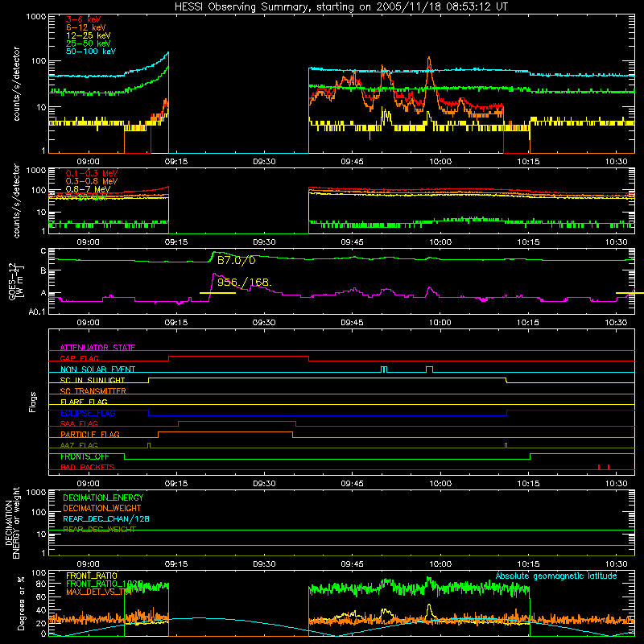Click the C level tick on GOES-12 axis
This screenshot has height=644, width=644.
pyautogui.click(x=43, y=251)
